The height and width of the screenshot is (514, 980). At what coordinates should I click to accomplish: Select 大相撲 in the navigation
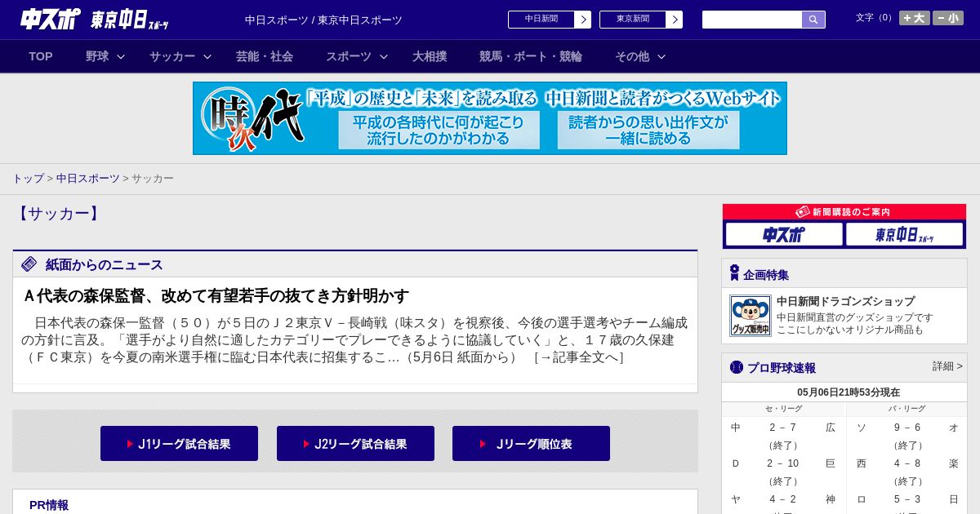[x=430, y=56]
